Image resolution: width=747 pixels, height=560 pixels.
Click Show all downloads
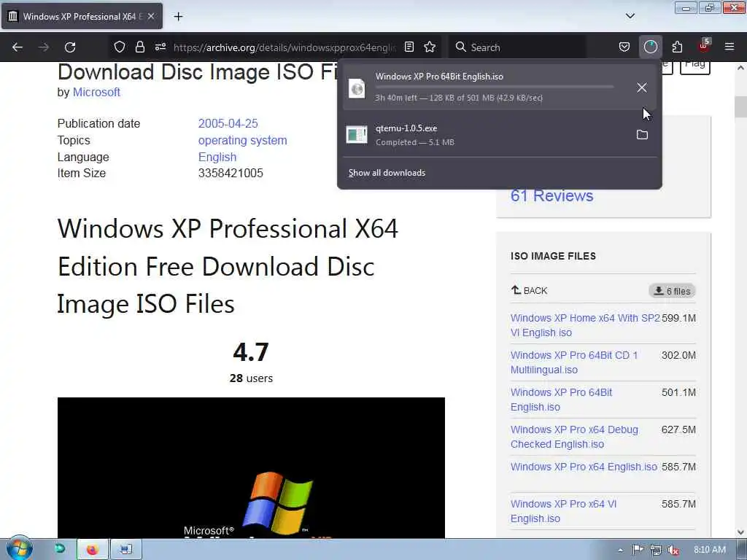[x=387, y=173]
